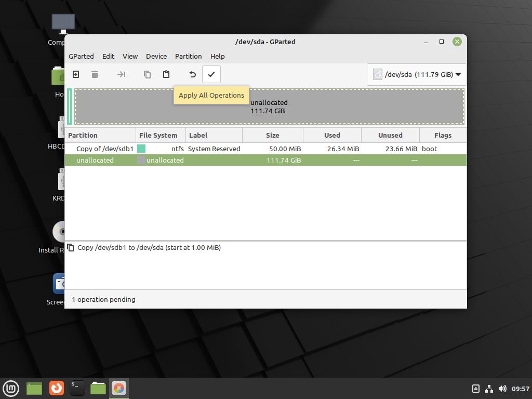
Task: Select unallocated space in the disk graphic
Action: (338, 107)
